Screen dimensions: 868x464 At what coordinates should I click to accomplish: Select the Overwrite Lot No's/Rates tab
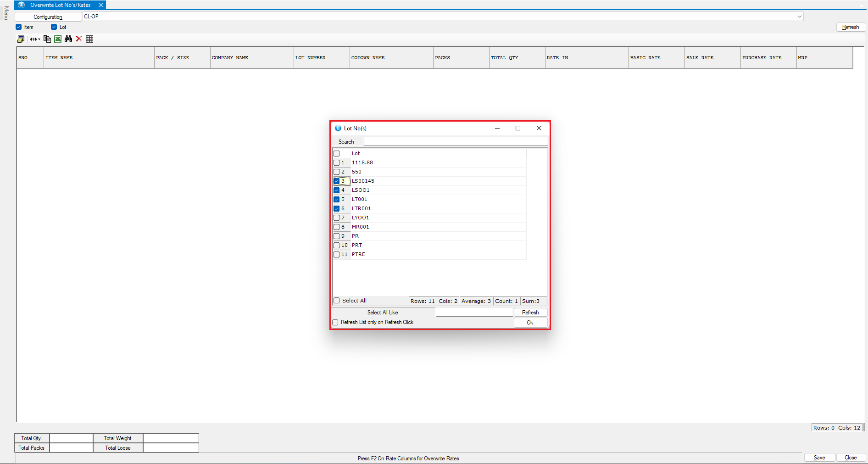coord(60,5)
